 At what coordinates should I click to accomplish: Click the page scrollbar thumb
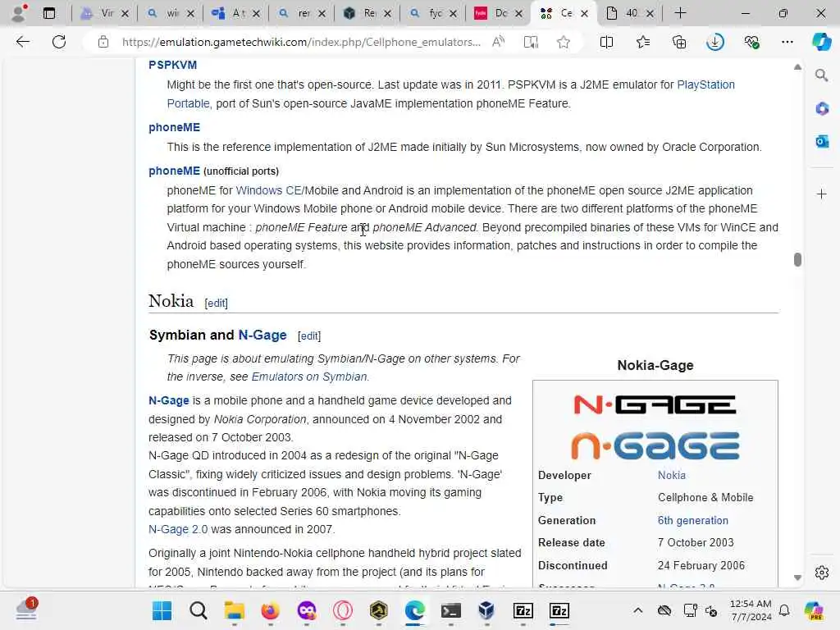797,259
